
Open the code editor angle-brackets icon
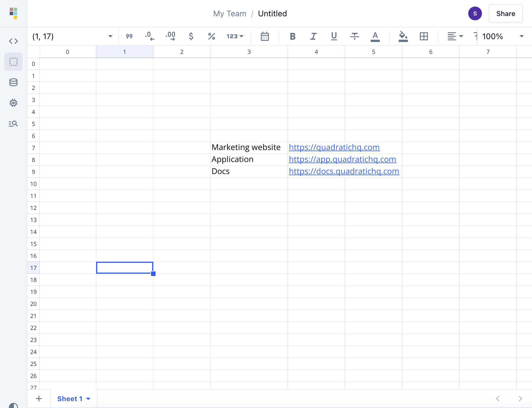pyautogui.click(x=13, y=41)
